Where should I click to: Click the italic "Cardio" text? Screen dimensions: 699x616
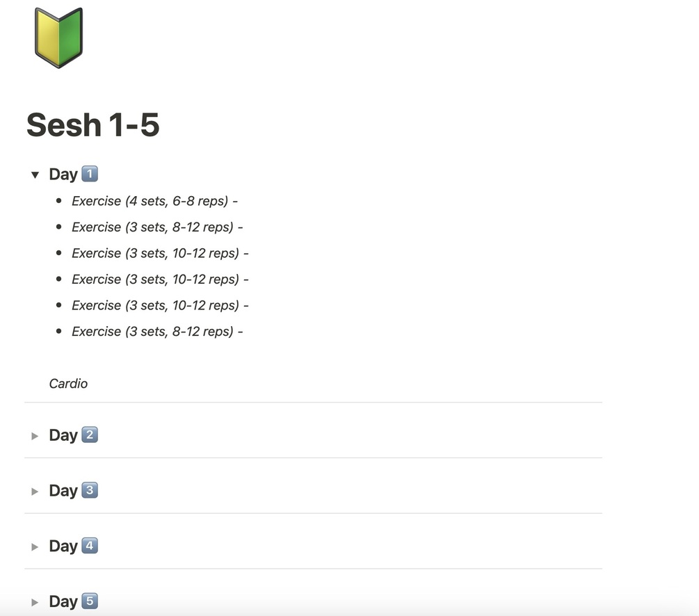[68, 384]
